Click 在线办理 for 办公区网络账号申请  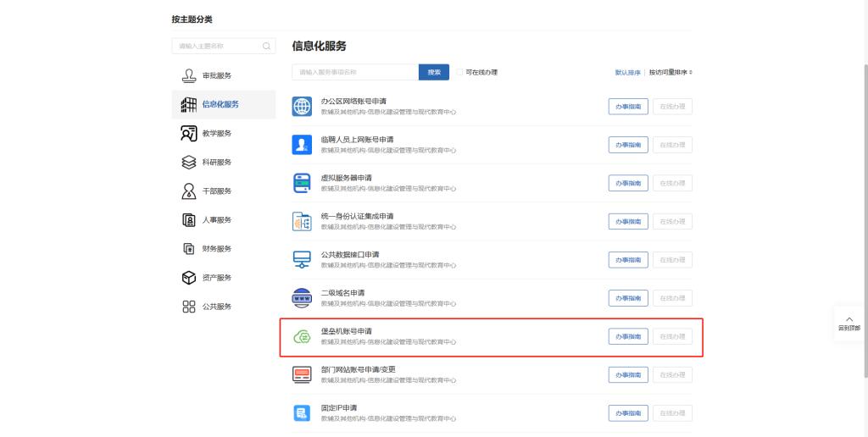pyautogui.click(x=672, y=106)
